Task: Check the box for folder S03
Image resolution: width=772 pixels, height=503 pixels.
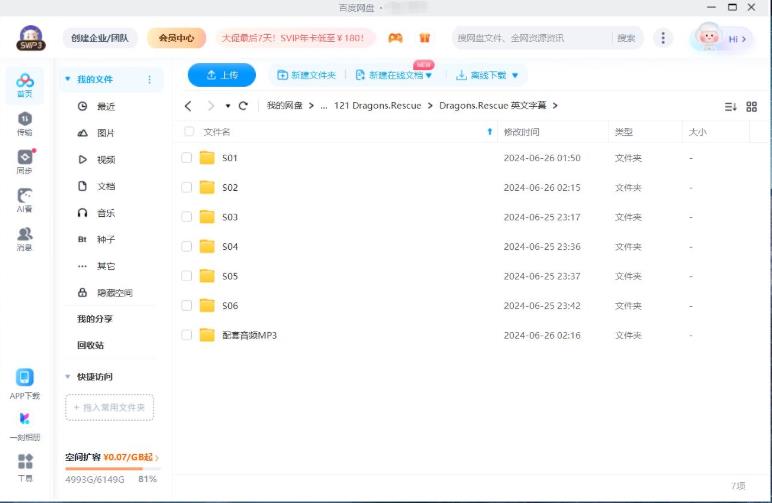Action: 186,217
